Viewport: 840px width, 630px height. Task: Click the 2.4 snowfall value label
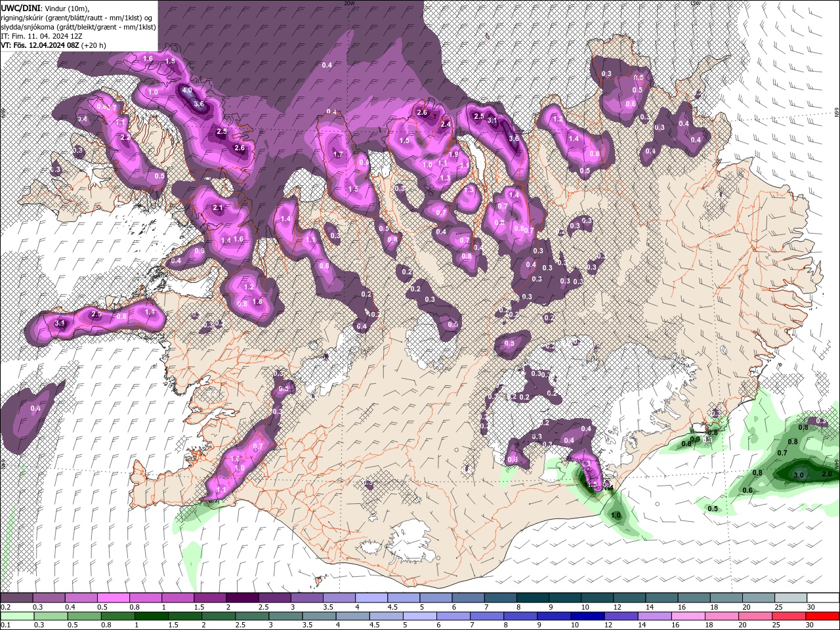(x=446, y=124)
